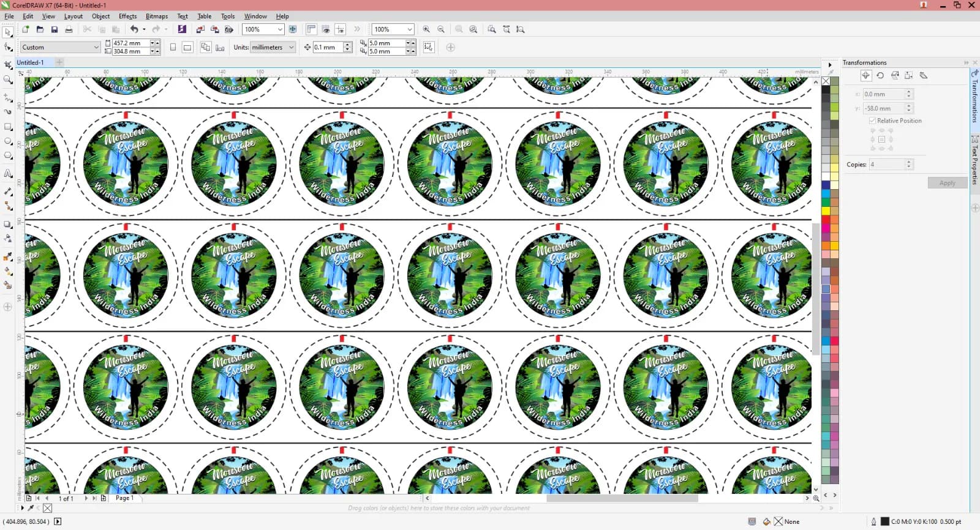
Task: Open the page size Custom dropdown
Action: (96, 47)
